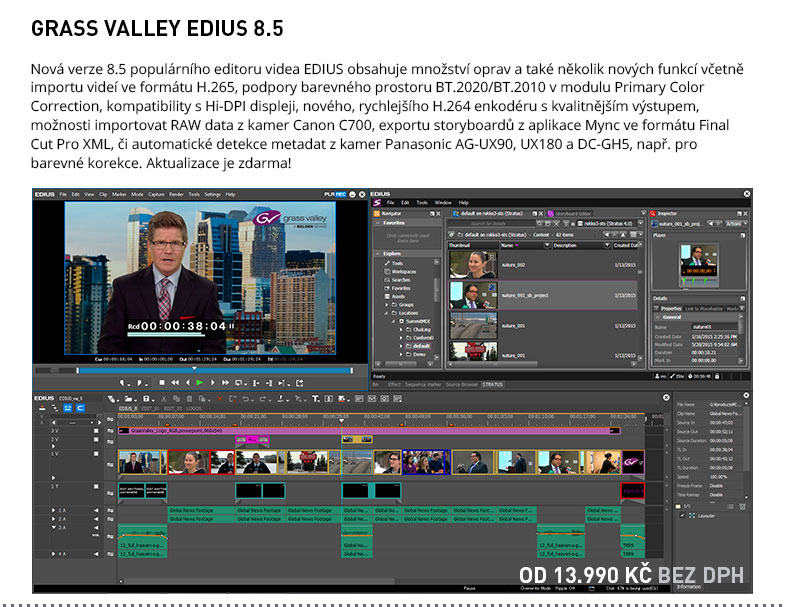Expand the Groups folder in Navigator
This screenshot has height=607, width=785.
[386, 305]
